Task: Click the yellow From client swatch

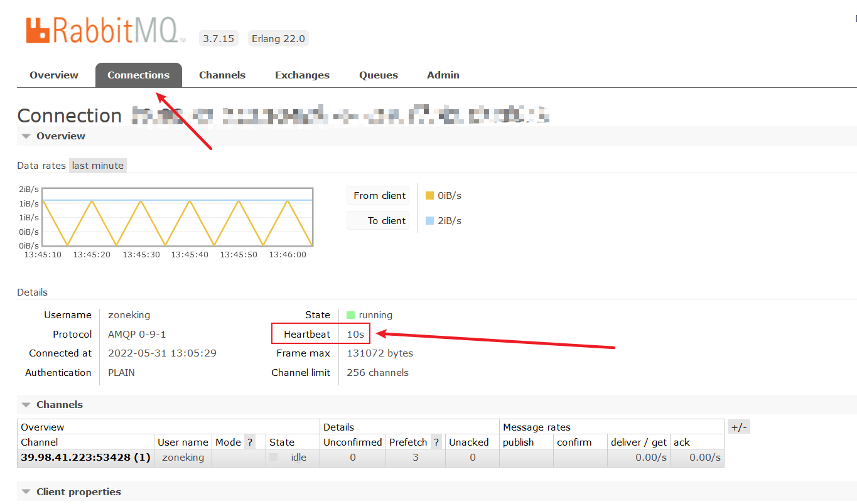Action: (x=430, y=196)
